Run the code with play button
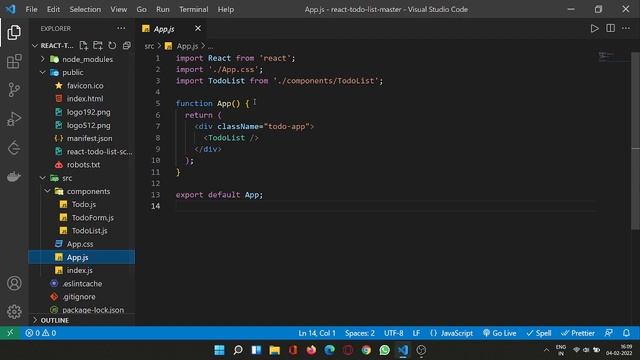The height and width of the screenshot is (360, 640). click(x=594, y=28)
